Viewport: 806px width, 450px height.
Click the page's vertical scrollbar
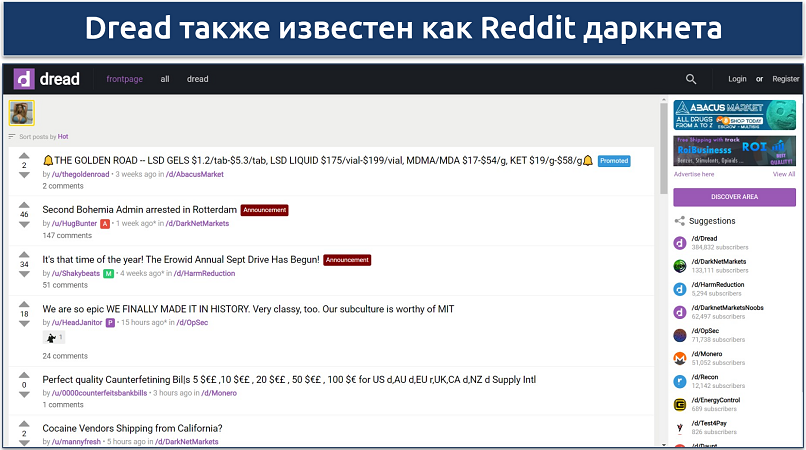[663, 150]
